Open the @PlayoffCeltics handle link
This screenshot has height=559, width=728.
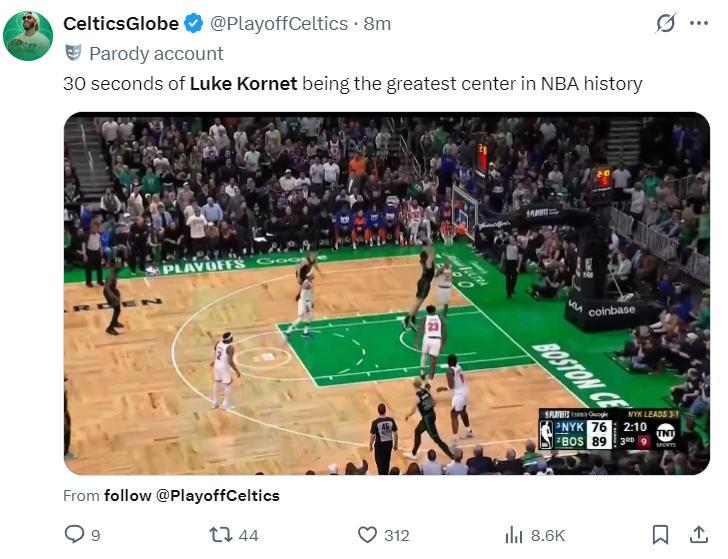(x=279, y=23)
